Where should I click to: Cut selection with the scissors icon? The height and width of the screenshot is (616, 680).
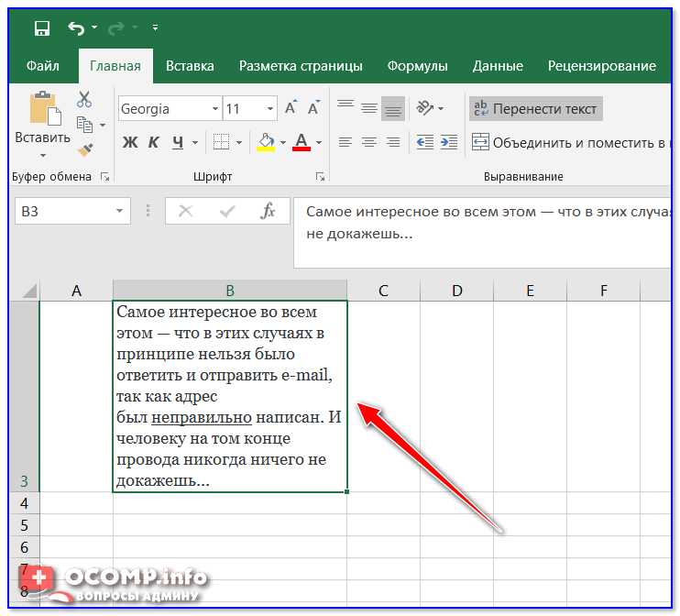[x=84, y=99]
